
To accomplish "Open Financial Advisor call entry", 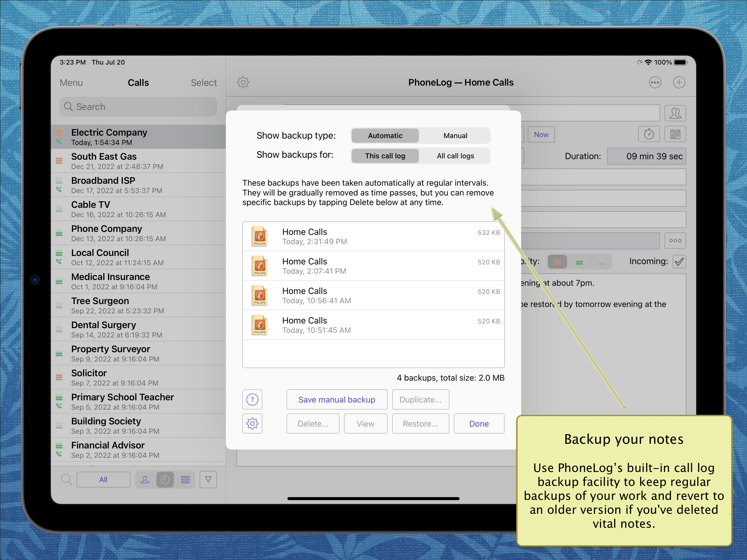I will pos(138,450).
